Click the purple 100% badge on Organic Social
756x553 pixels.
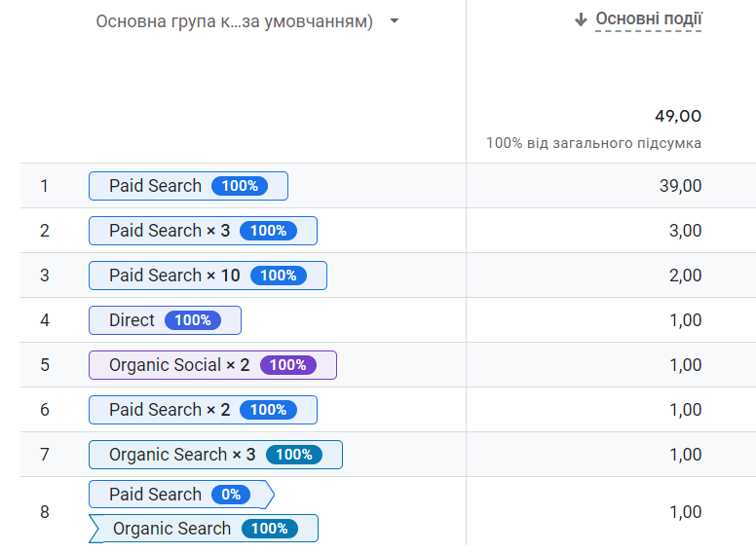pos(288,365)
